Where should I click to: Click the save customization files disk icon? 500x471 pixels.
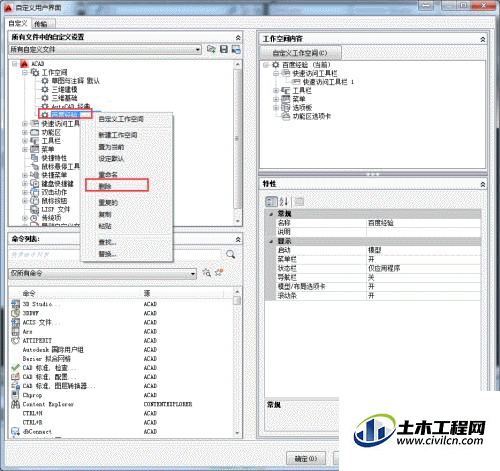click(x=224, y=49)
